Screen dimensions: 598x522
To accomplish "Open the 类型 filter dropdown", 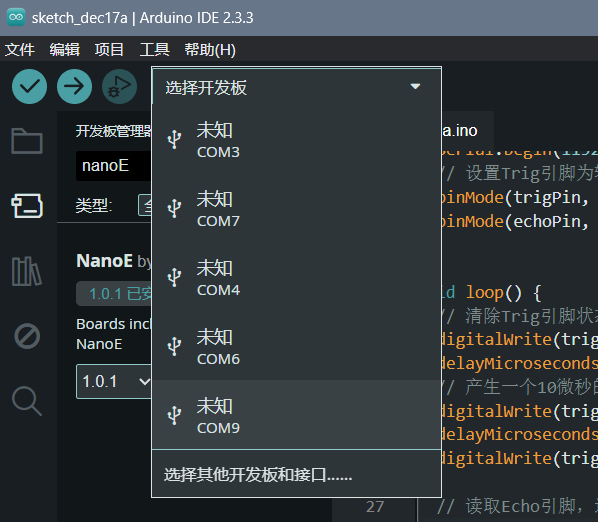I will click(x=145, y=206).
